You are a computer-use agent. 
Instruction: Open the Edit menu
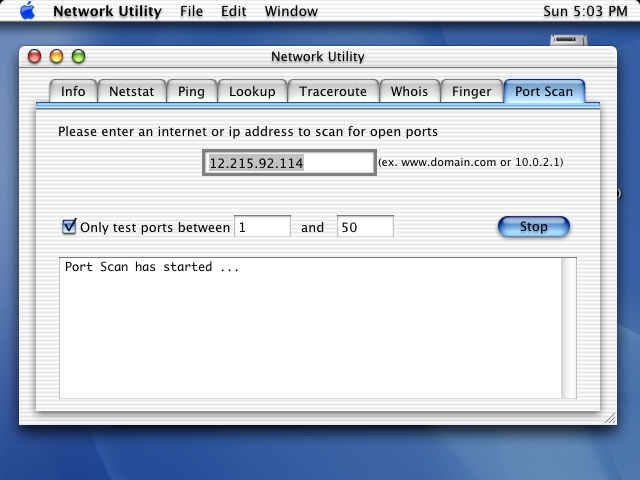(x=233, y=11)
